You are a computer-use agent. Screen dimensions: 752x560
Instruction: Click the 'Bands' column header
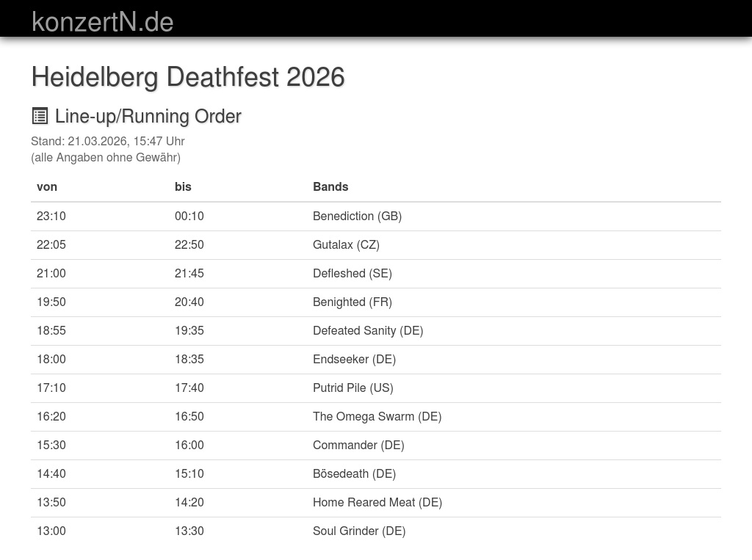coord(330,186)
